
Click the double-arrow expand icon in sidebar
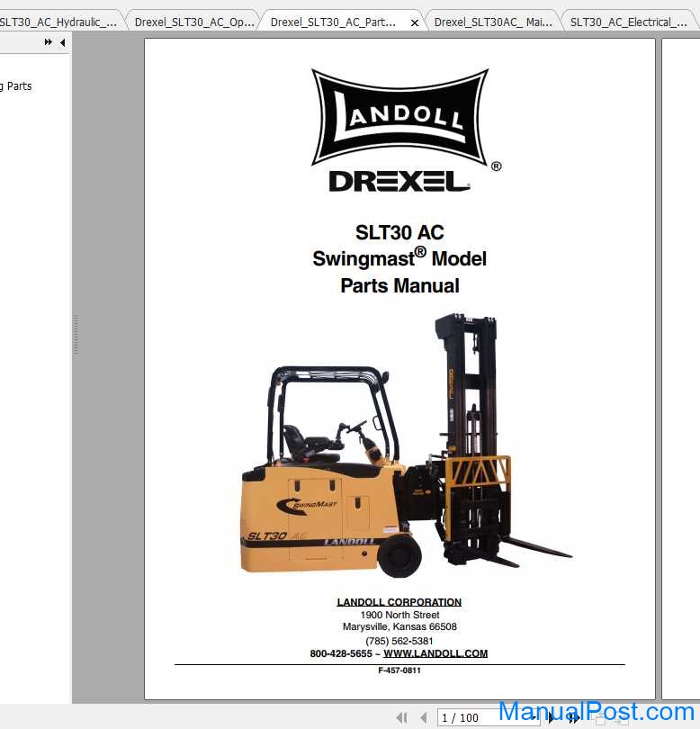pyautogui.click(x=48, y=42)
